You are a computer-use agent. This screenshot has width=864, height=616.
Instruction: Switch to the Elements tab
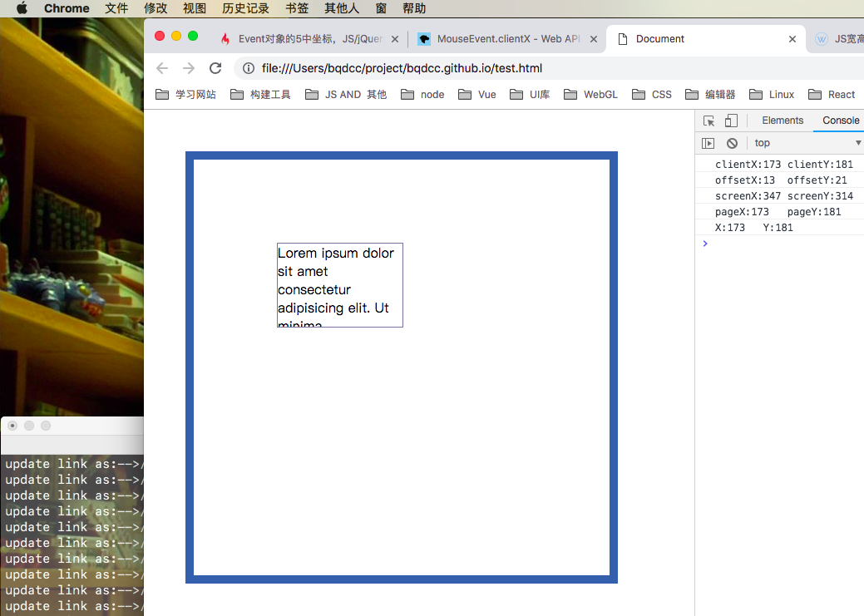[783, 121]
